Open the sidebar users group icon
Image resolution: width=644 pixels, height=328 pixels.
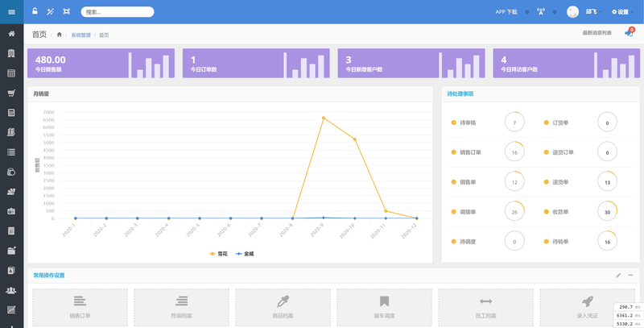[x=11, y=290]
